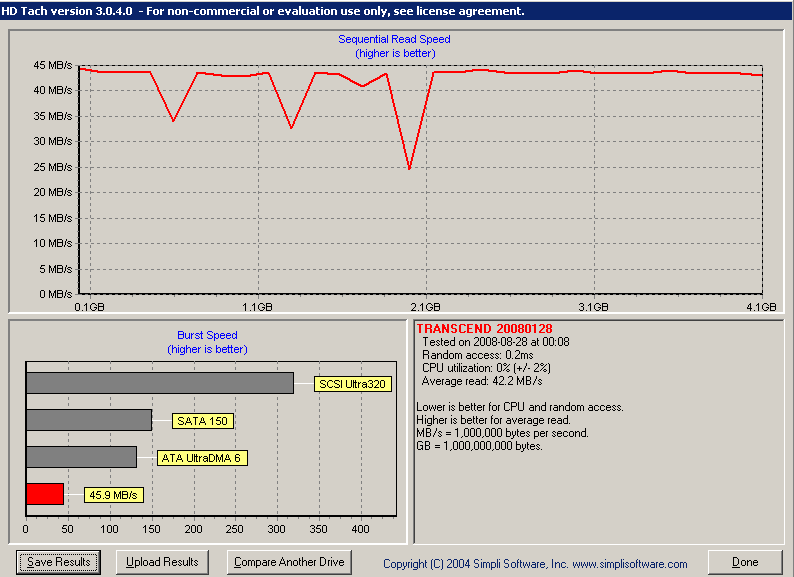The width and height of the screenshot is (794, 577).
Task: Click the Upload Results button
Action: [162, 562]
